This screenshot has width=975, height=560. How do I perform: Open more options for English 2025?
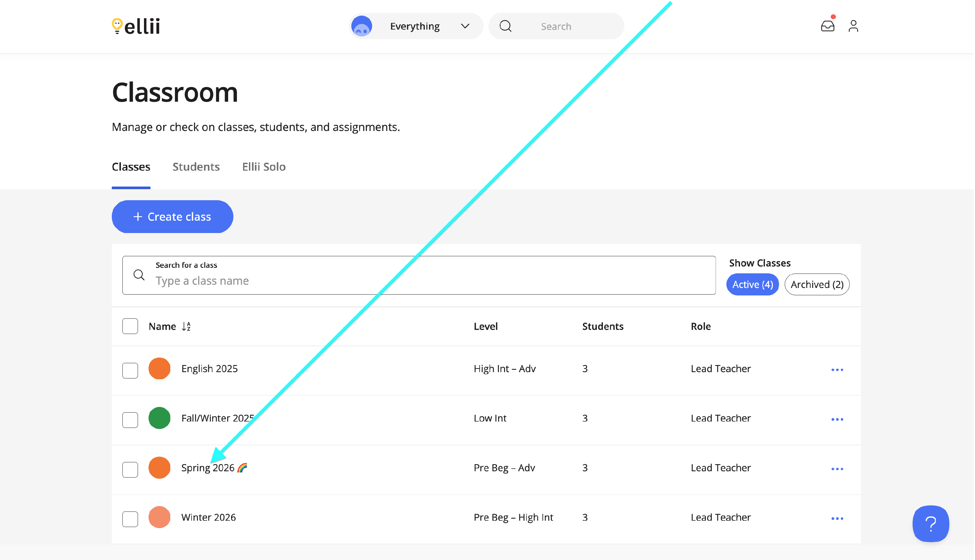(x=837, y=370)
